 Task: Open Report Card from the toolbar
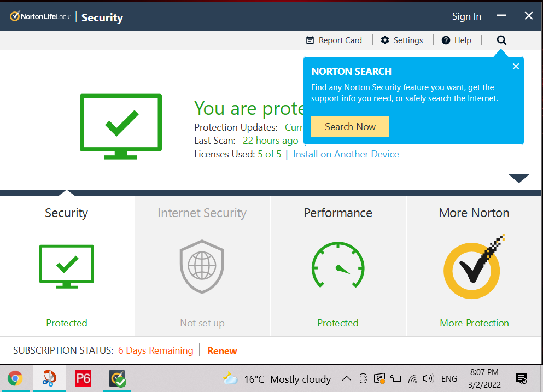pyautogui.click(x=334, y=40)
